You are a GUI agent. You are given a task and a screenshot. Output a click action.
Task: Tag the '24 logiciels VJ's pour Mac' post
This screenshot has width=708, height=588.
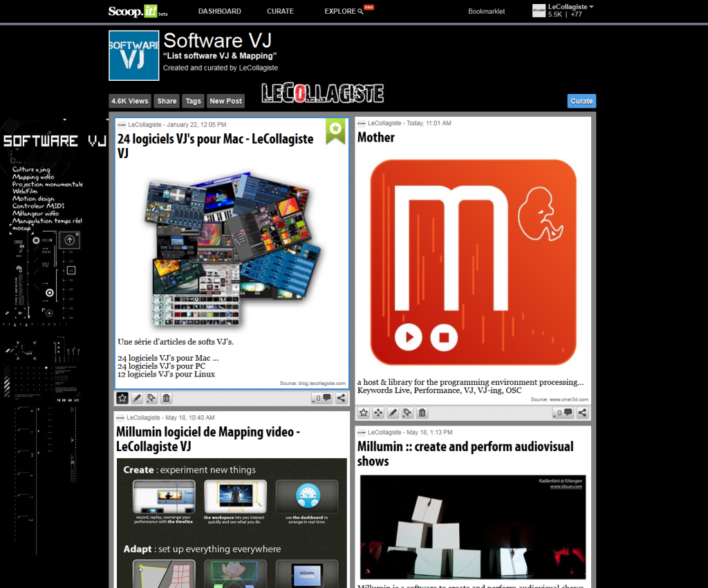(x=151, y=398)
